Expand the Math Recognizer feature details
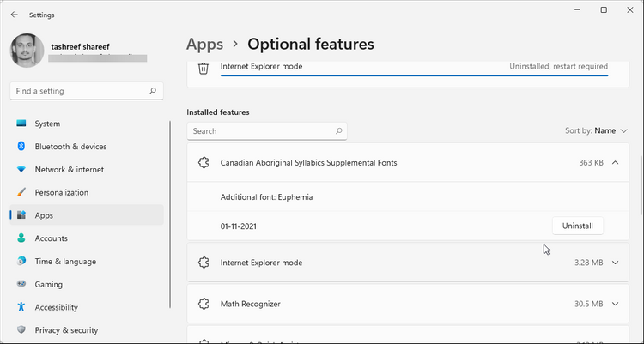644x344 pixels. click(x=615, y=304)
